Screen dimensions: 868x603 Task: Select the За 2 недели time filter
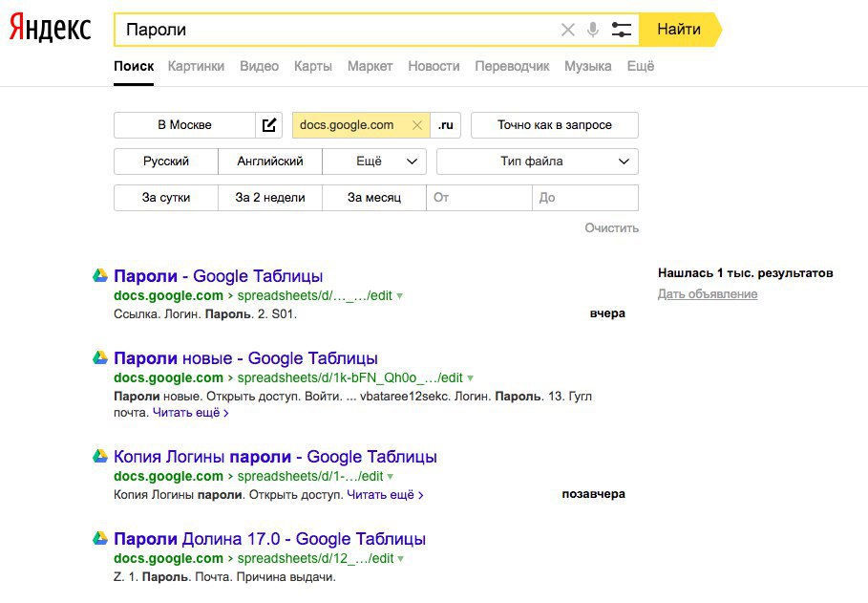(x=270, y=198)
